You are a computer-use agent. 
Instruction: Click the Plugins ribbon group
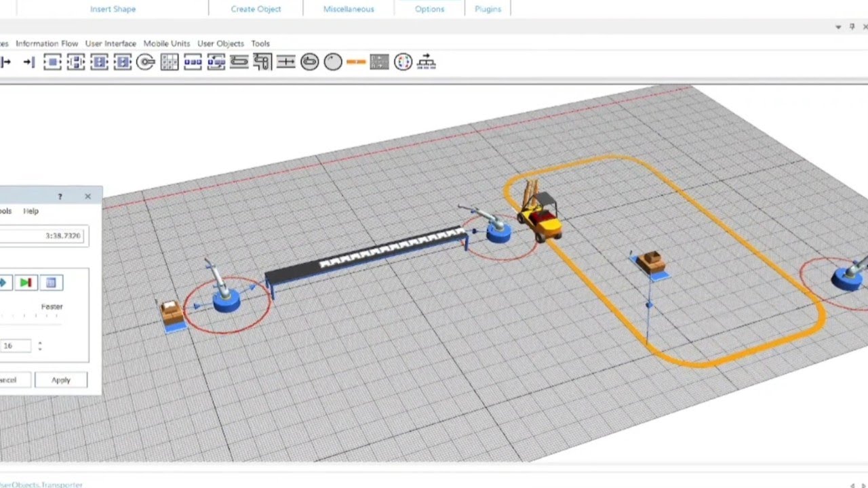488,9
